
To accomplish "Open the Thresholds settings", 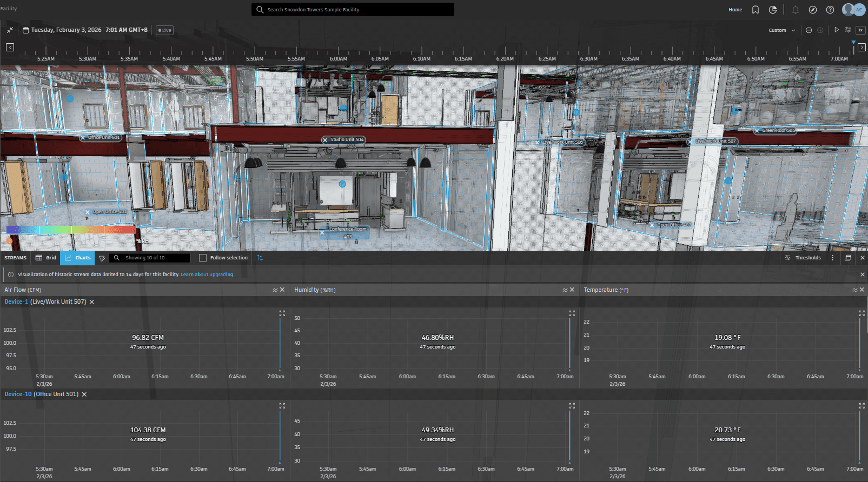I will point(803,258).
